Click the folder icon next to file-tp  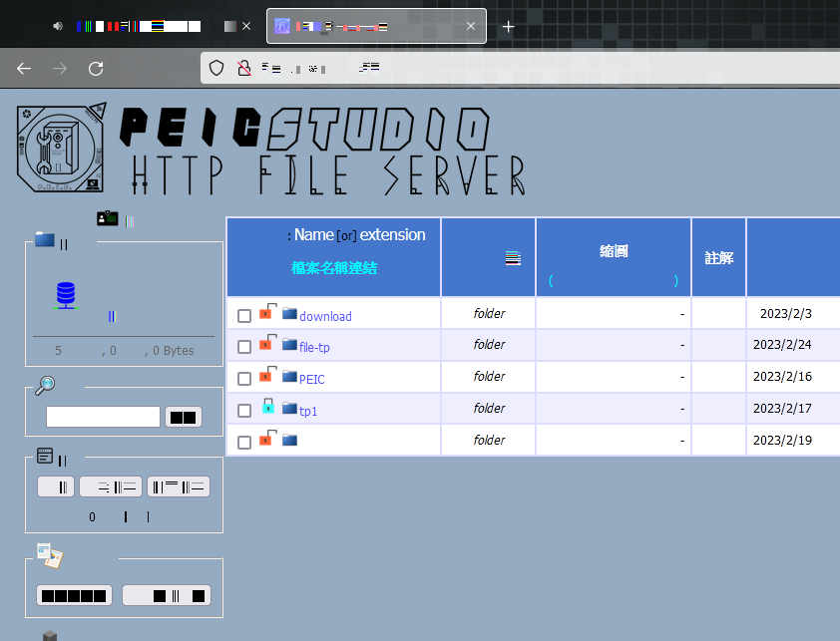[290, 344]
